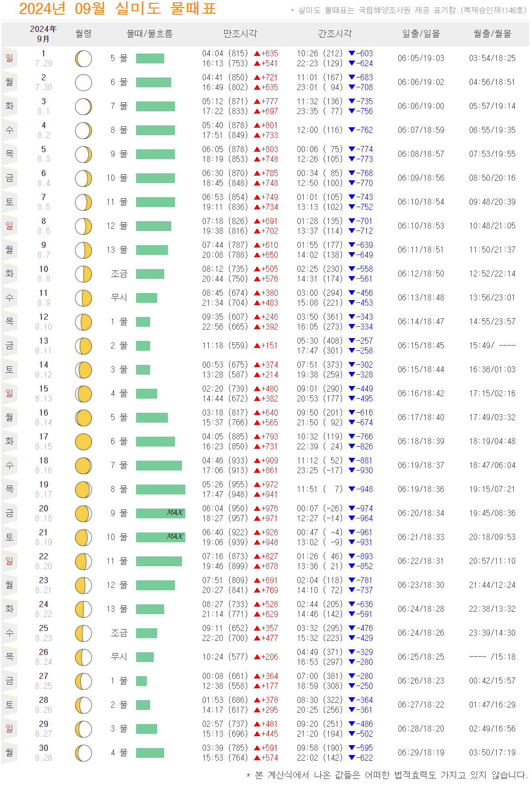Click the title '2024년 09월 실미도 물때표'

click(x=118, y=8)
